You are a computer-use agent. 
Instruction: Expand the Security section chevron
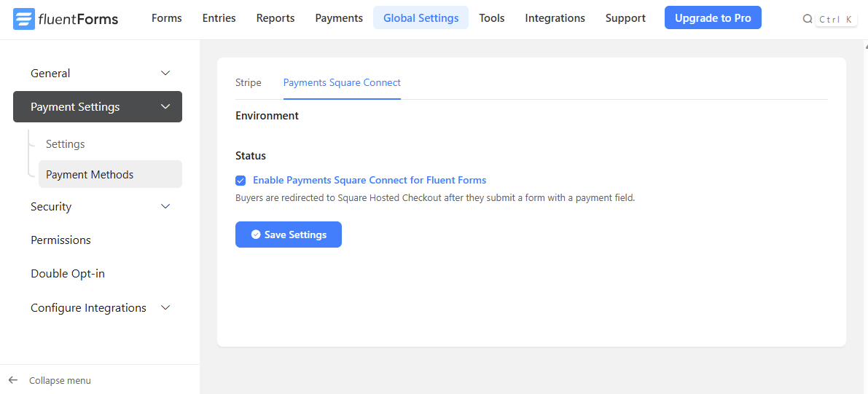(x=165, y=206)
